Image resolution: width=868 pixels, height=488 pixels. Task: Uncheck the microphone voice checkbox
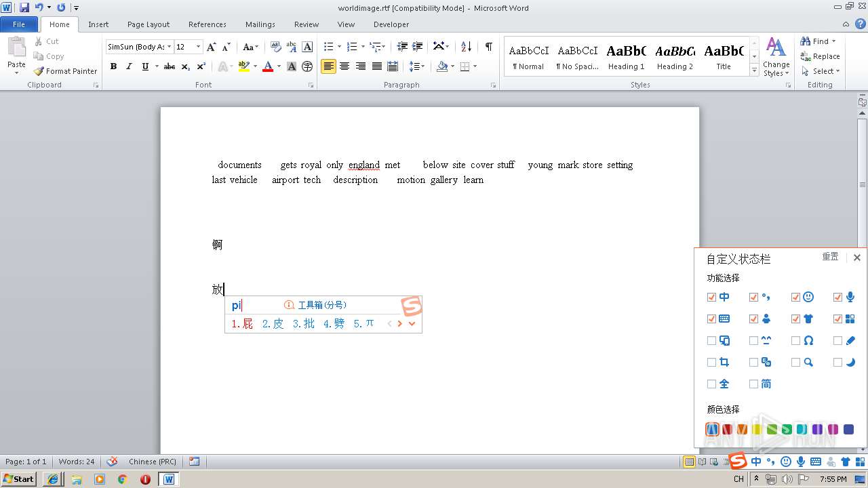click(837, 297)
